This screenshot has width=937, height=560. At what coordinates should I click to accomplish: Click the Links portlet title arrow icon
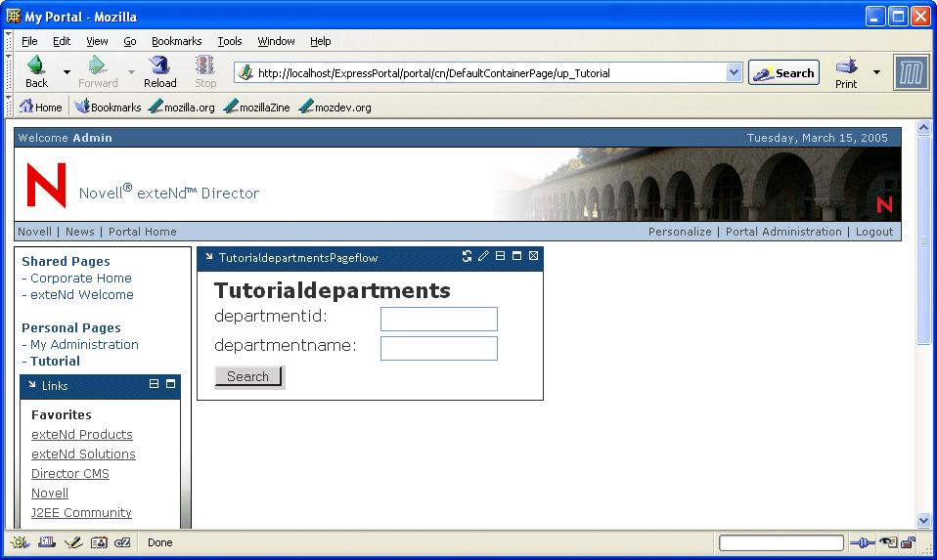coord(32,384)
